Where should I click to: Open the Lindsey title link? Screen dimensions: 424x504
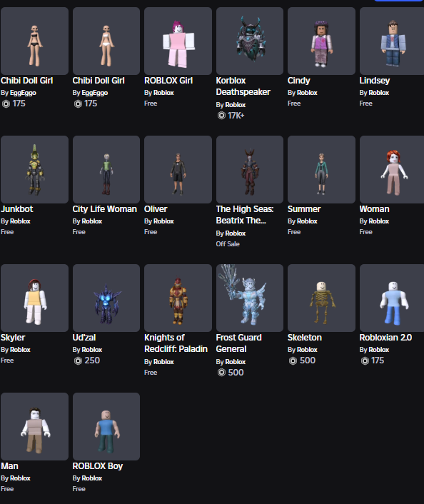pyautogui.click(x=375, y=81)
